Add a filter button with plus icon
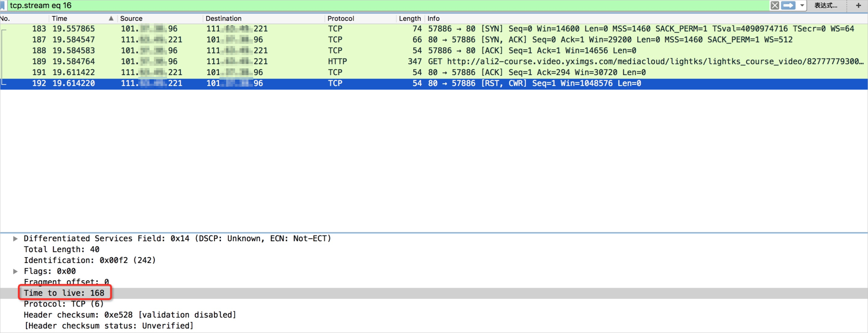Viewport: 868px width, 333px height. point(858,5)
